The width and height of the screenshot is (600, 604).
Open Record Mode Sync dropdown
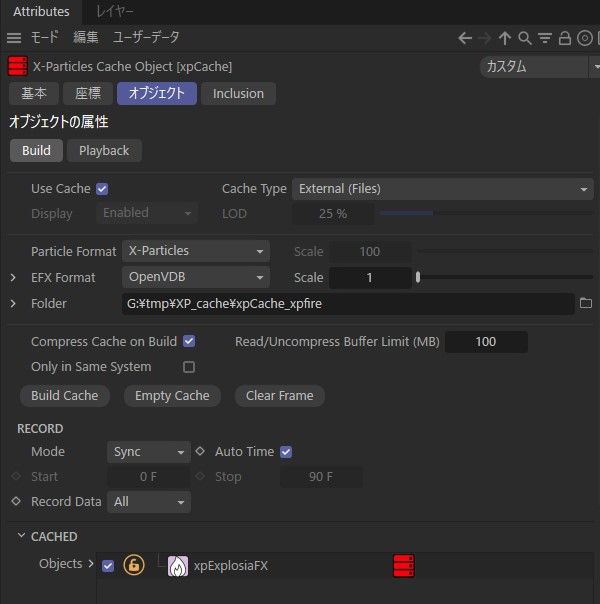click(149, 451)
